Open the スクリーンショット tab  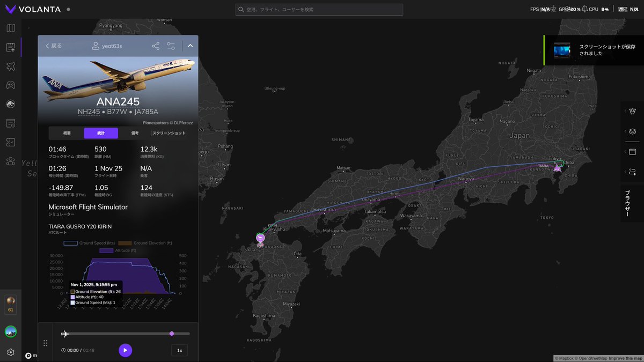pos(169,133)
